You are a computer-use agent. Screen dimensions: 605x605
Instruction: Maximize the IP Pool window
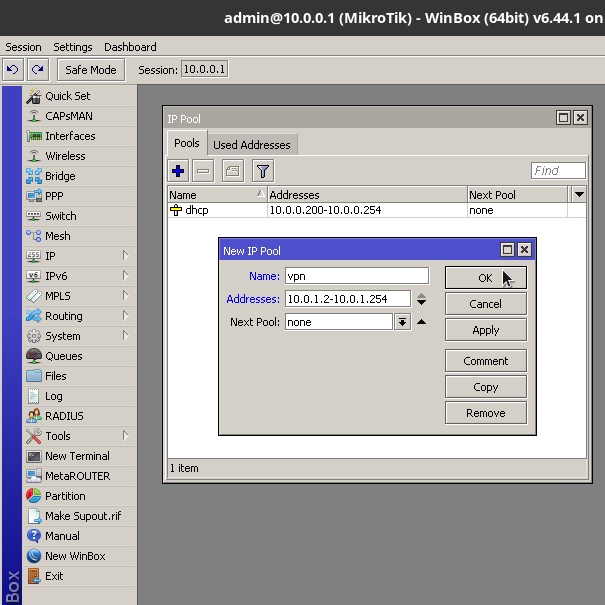(563, 118)
